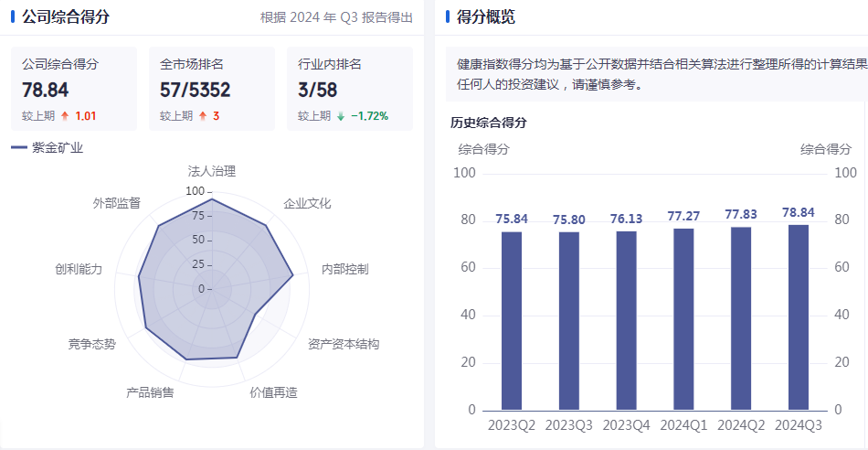The height and width of the screenshot is (450, 868).
Task: Click the 全市场排名 value 57/5352
Action: point(195,90)
